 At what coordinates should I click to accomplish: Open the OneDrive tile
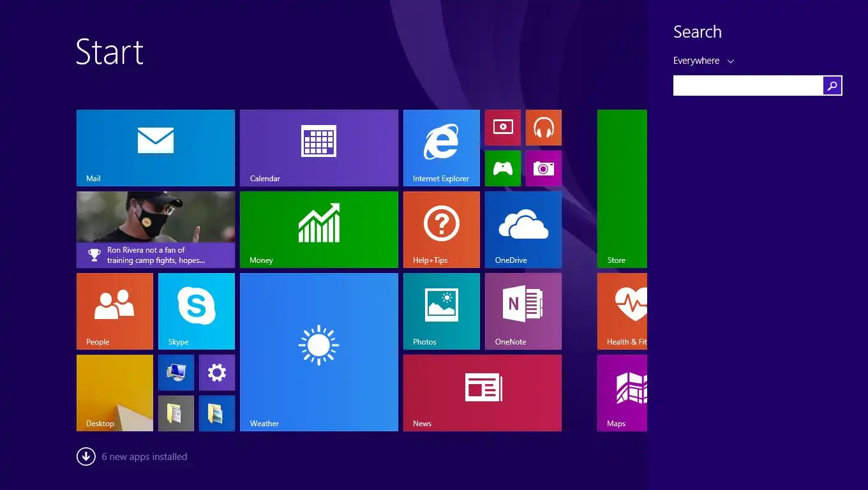click(x=523, y=230)
